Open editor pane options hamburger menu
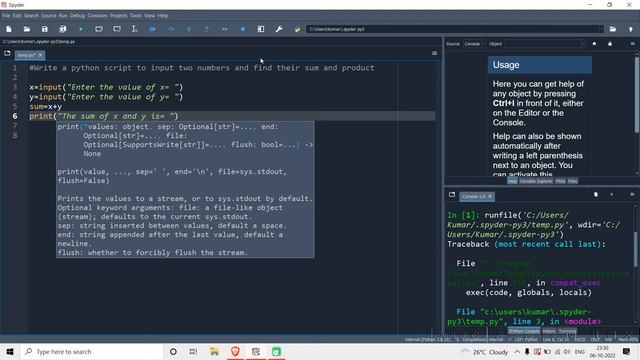The width and height of the screenshot is (640, 360). click(x=434, y=53)
